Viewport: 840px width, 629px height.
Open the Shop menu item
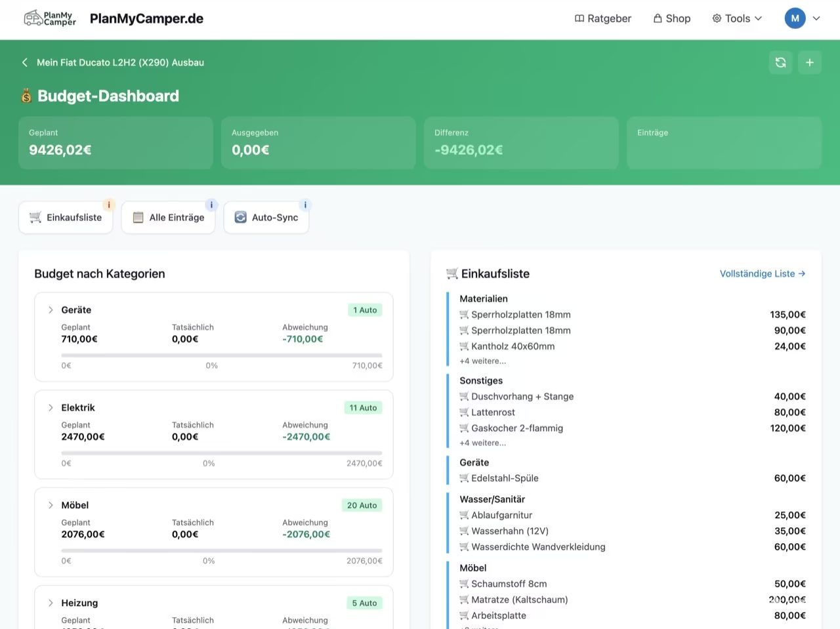pyautogui.click(x=672, y=18)
